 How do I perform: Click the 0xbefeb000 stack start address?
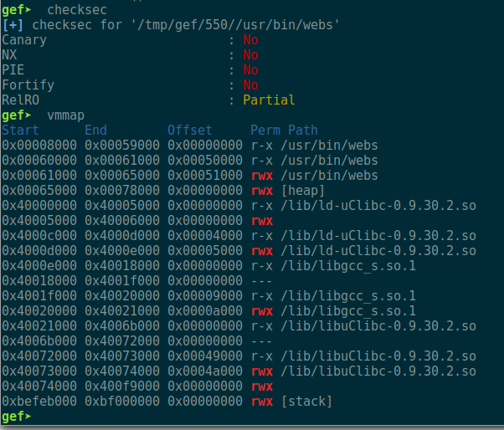[39, 401]
